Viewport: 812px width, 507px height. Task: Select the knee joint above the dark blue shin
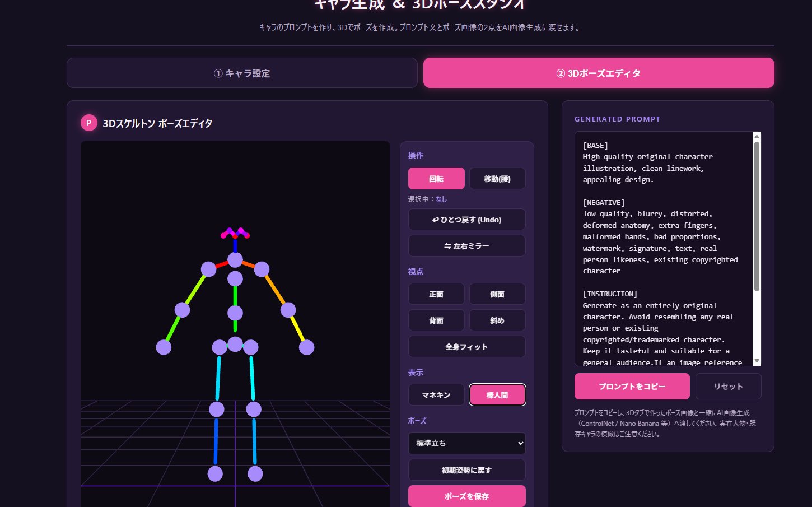coord(217,410)
